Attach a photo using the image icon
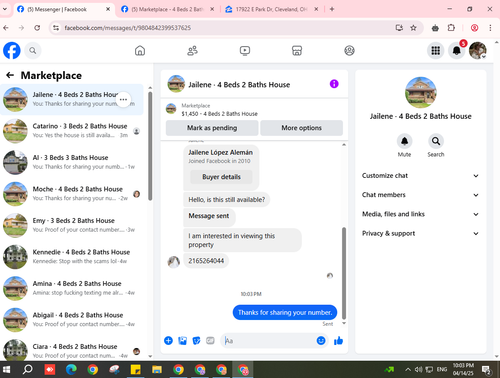This screenshot has width=500, height=378. click(x=182, y=341)
